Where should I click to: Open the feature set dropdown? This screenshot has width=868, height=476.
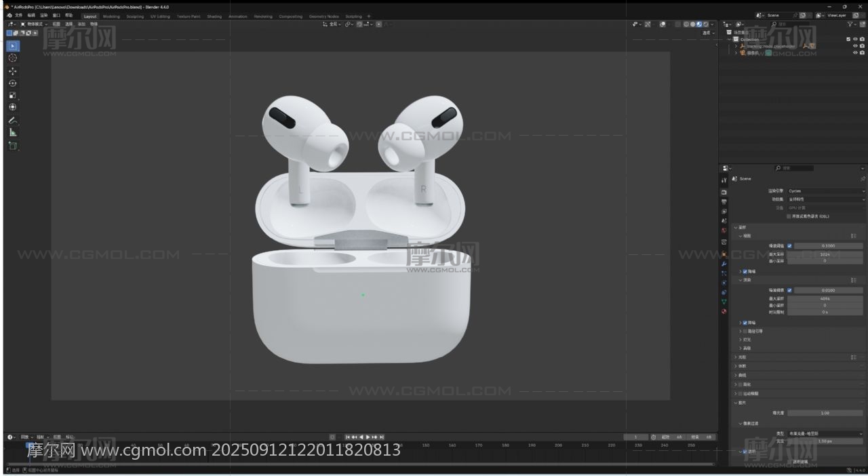click(x=826, y=199)
